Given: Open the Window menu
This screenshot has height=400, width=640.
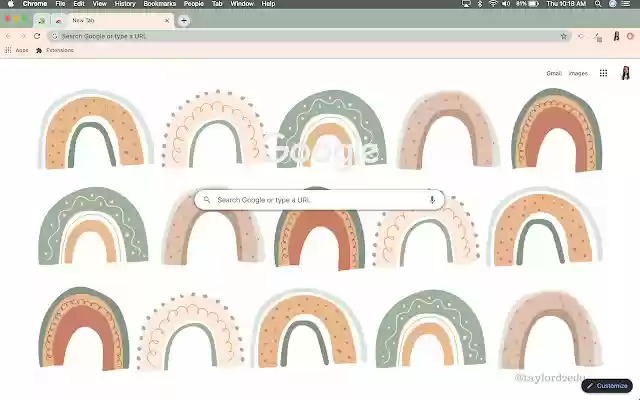Looking at the screenshot, I should 242,4.
